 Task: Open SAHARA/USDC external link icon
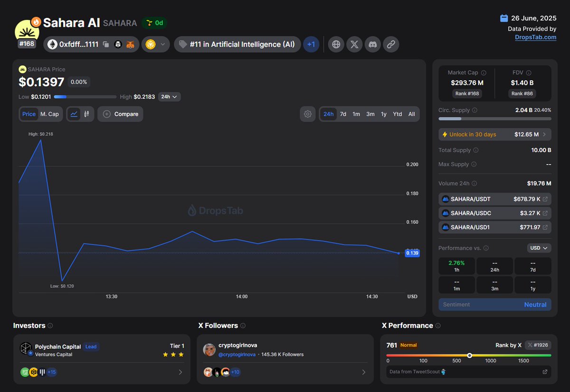coord(545,213)
